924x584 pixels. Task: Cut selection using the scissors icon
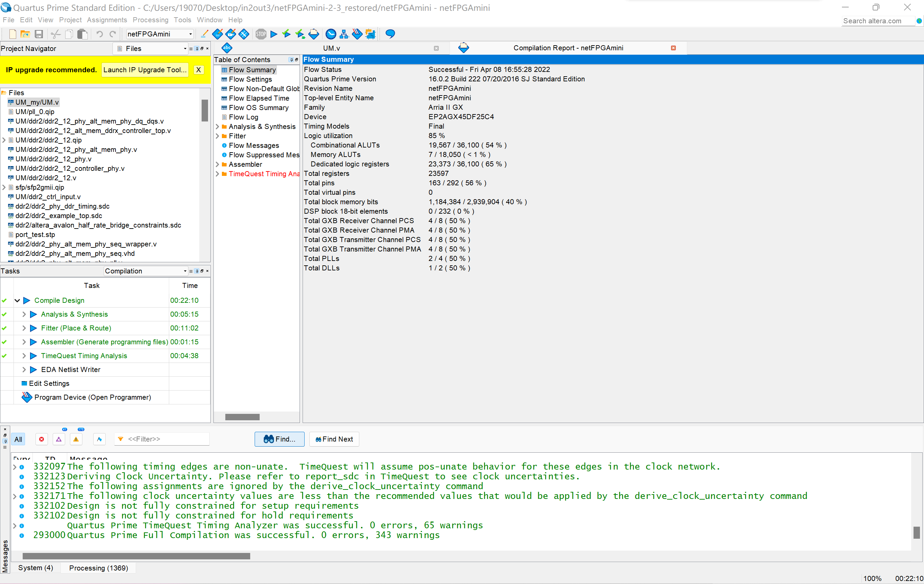[x=56, y=34]
